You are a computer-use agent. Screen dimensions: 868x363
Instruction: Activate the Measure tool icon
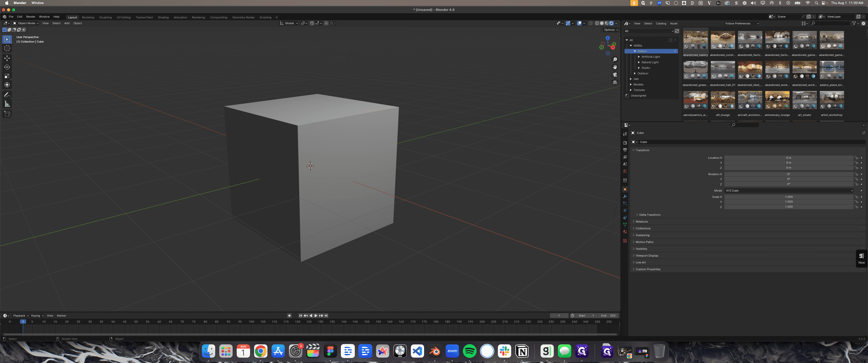(7, 104)
